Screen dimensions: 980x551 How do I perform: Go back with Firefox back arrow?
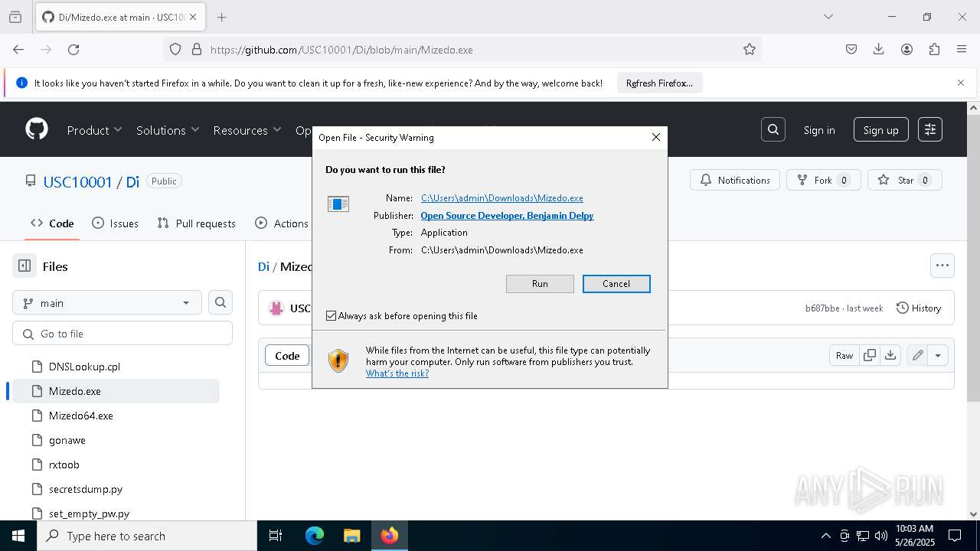18,50
